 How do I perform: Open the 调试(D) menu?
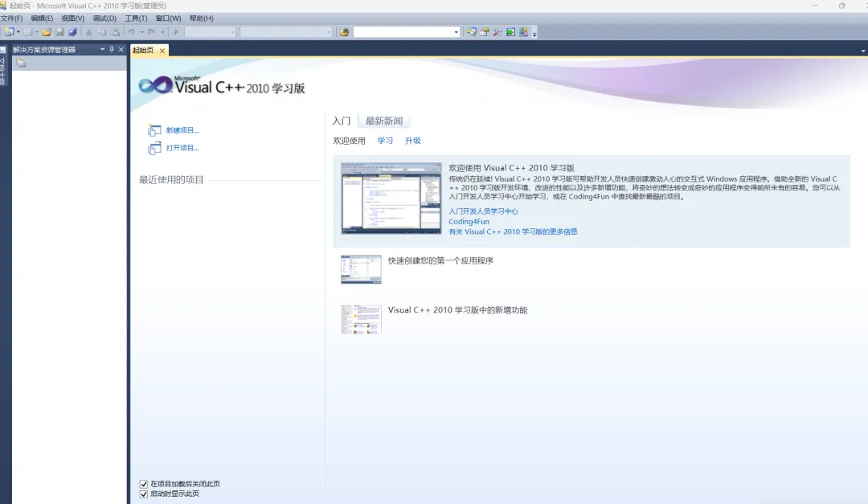point(104,18)
